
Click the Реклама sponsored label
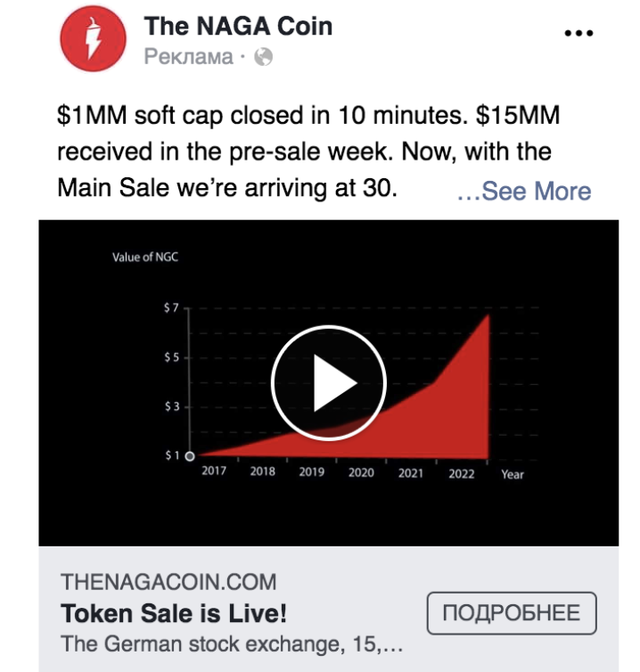[189, 56]
